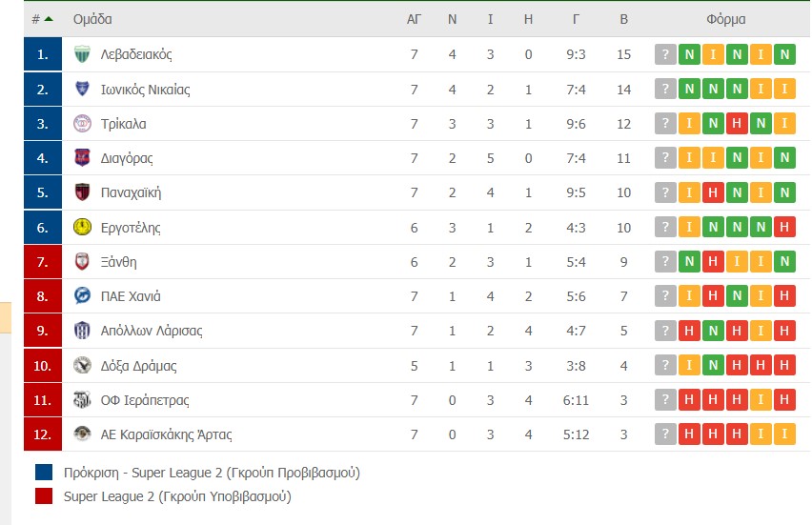Open the ΟΦ Ιεράπετρας team link

(x=144, y=400)
